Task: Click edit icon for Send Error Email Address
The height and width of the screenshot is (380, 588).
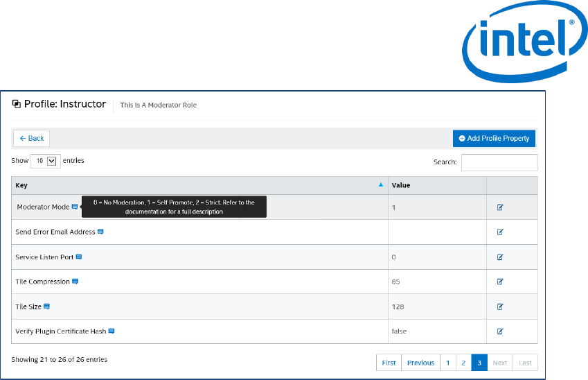Action: point(499,232)
